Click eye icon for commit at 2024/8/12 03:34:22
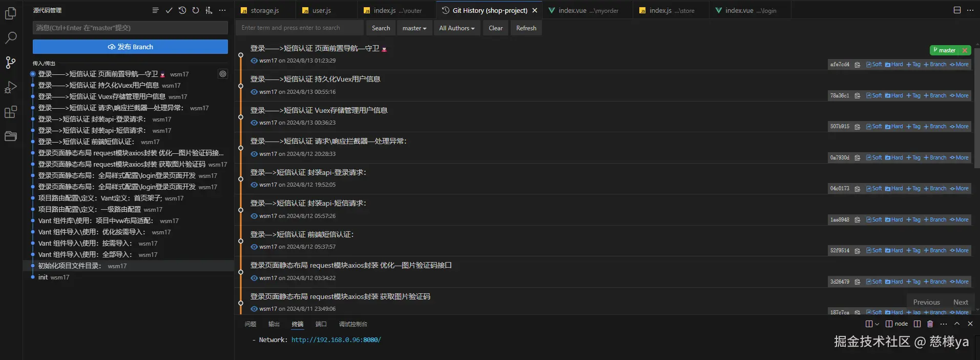Viewport: 980px width, 360px height. [x=254, y=278]
